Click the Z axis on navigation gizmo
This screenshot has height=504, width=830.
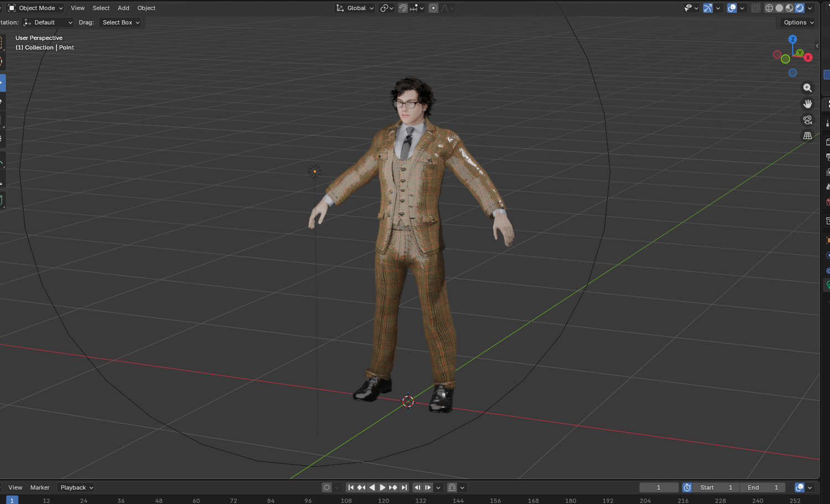(x=792, y=39)
